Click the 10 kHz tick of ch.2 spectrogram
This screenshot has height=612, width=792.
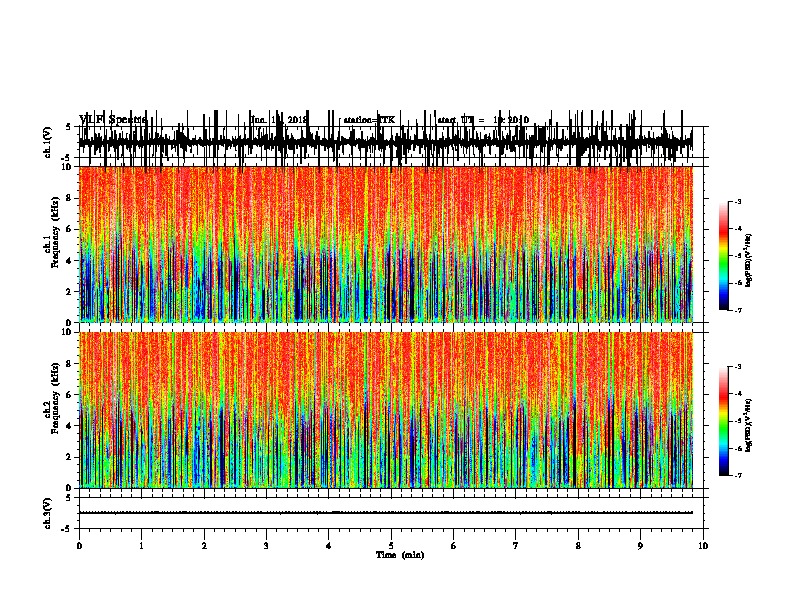[x=68, y=332]
